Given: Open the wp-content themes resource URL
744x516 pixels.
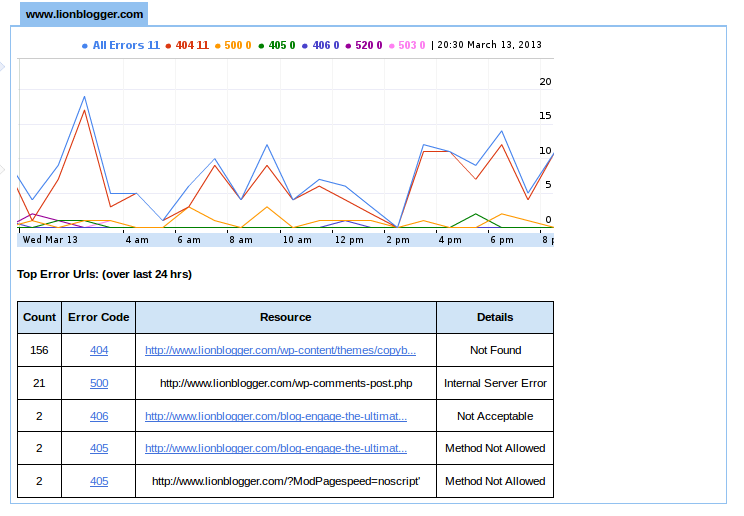Looking at the screenshot, I should 280,351.
